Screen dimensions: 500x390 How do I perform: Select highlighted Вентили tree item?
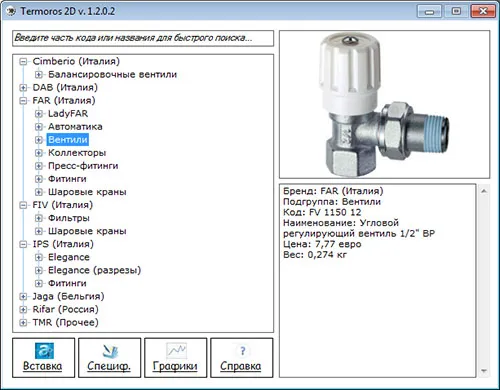(x=68, y=140)
